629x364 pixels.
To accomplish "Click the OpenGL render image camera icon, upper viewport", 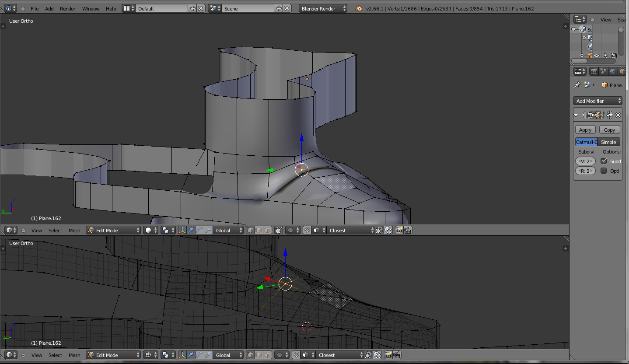I will click(x=399, y=230).
